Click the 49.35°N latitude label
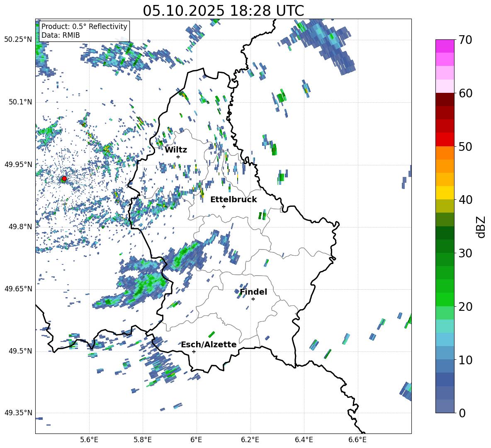 click(x=18, y=413)
